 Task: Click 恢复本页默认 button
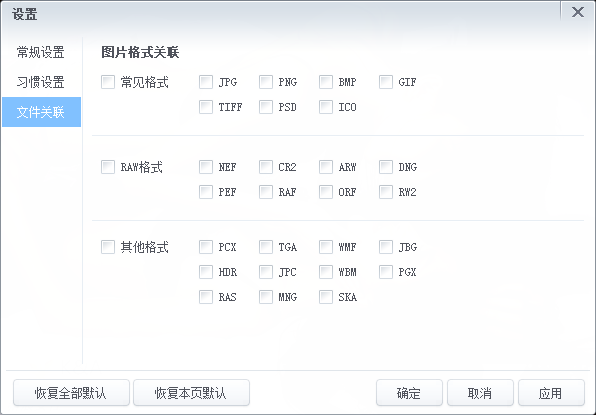tap(191, 393)
